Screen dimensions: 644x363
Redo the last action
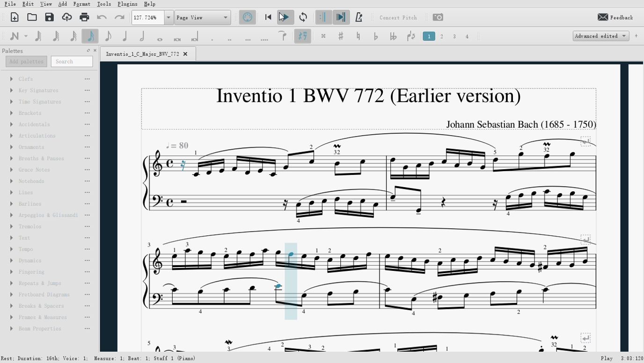tap(119, 17)
